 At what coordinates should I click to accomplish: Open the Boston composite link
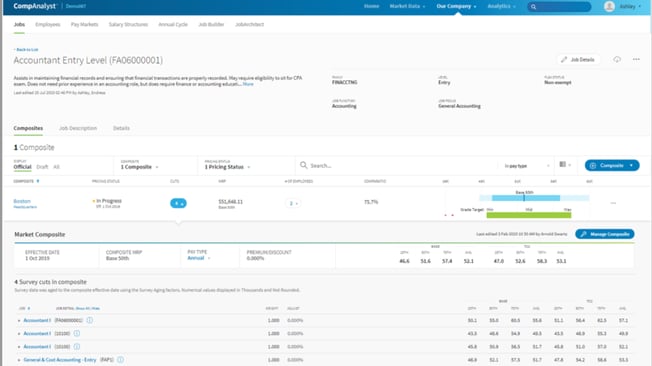tap(22, 201)
